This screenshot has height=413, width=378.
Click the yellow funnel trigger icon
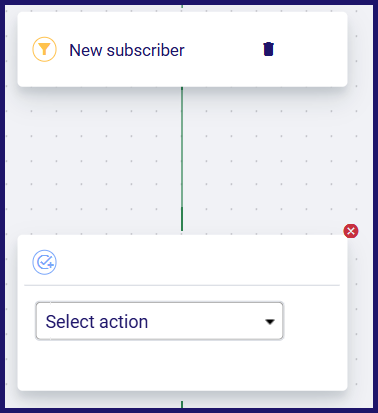pyautogui.click(x=44, y=49)
